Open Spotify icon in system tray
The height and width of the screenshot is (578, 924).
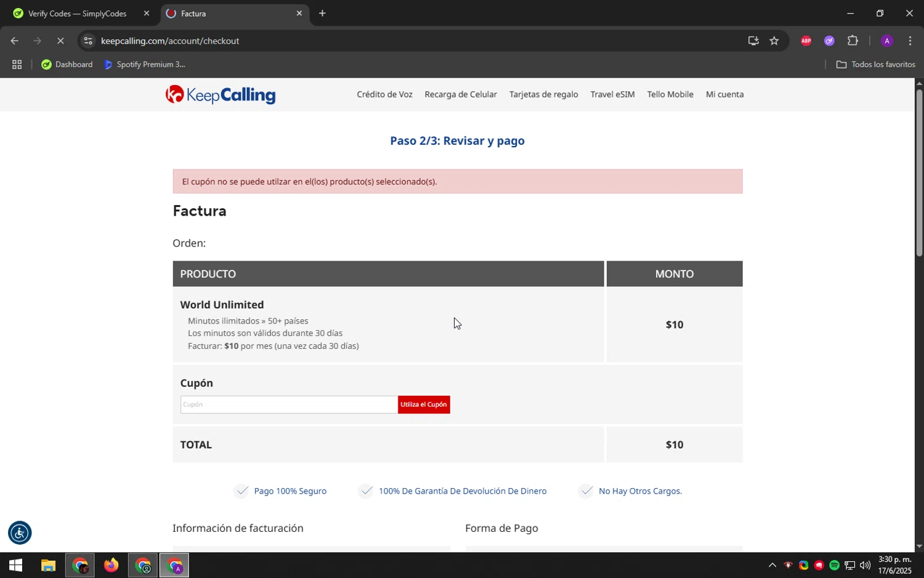834,565
